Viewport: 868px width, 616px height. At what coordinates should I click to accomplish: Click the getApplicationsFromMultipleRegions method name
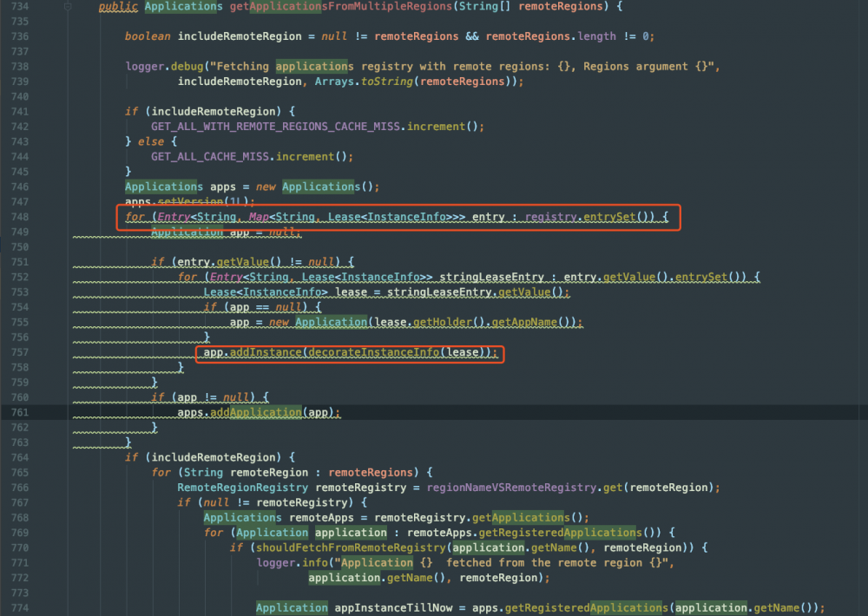340,7
